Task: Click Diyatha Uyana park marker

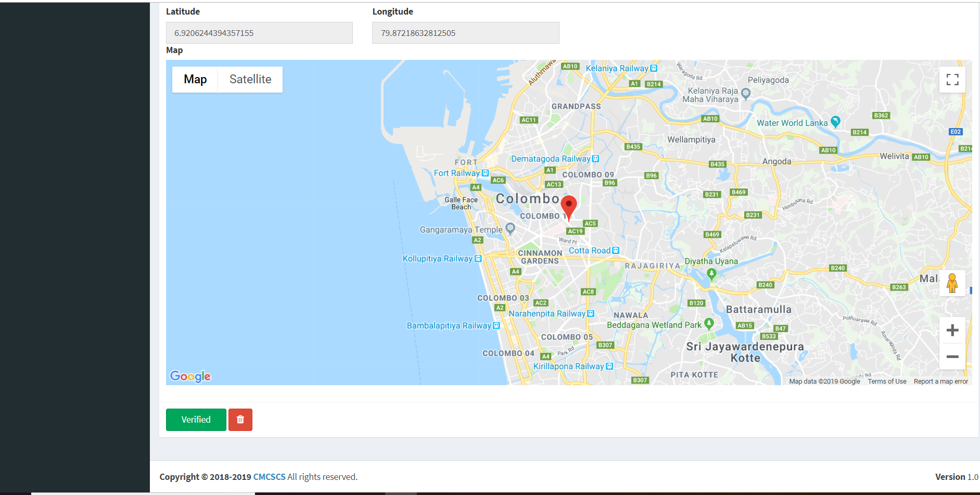Action: tap(711, 274)
